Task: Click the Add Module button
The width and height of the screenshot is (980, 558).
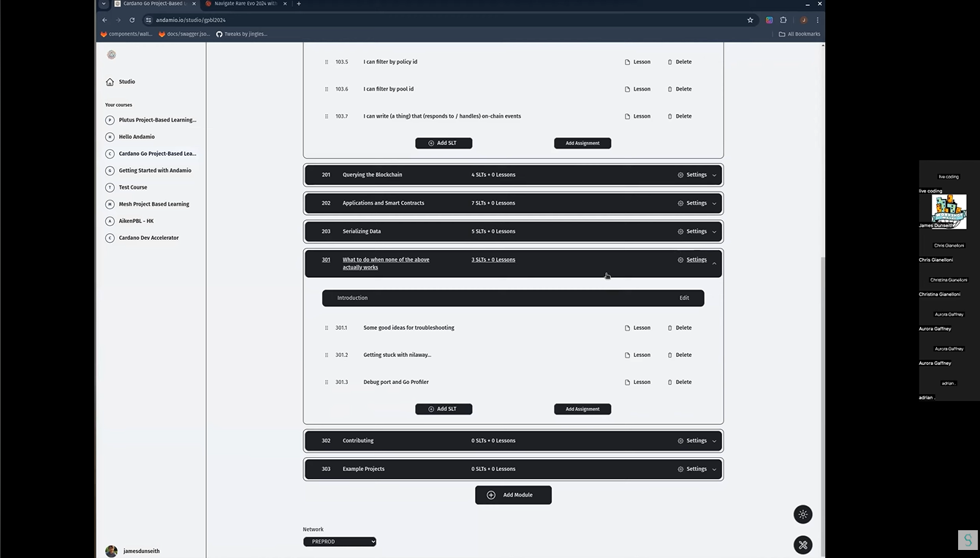Action: (513, 495)
